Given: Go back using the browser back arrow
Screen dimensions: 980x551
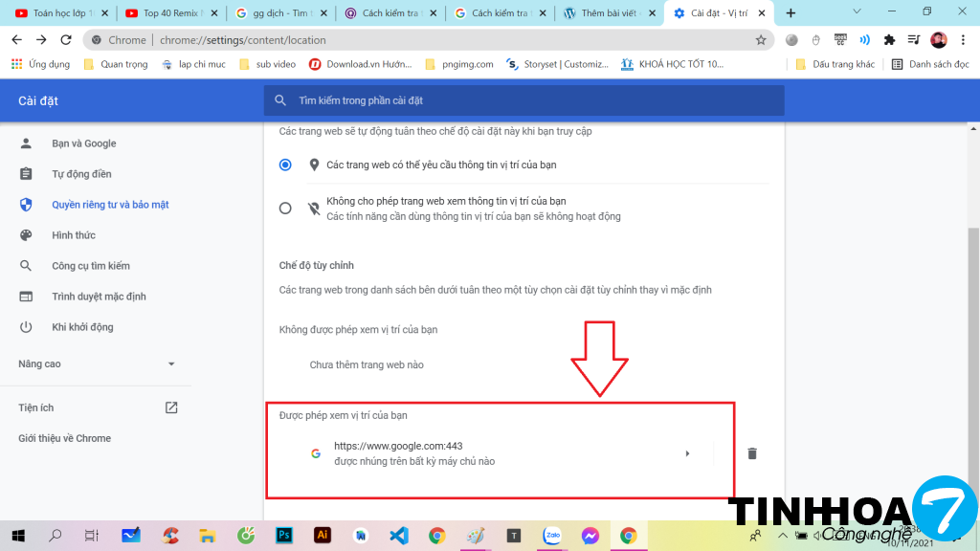Looking at the screenshot, I should coord(17,40).
